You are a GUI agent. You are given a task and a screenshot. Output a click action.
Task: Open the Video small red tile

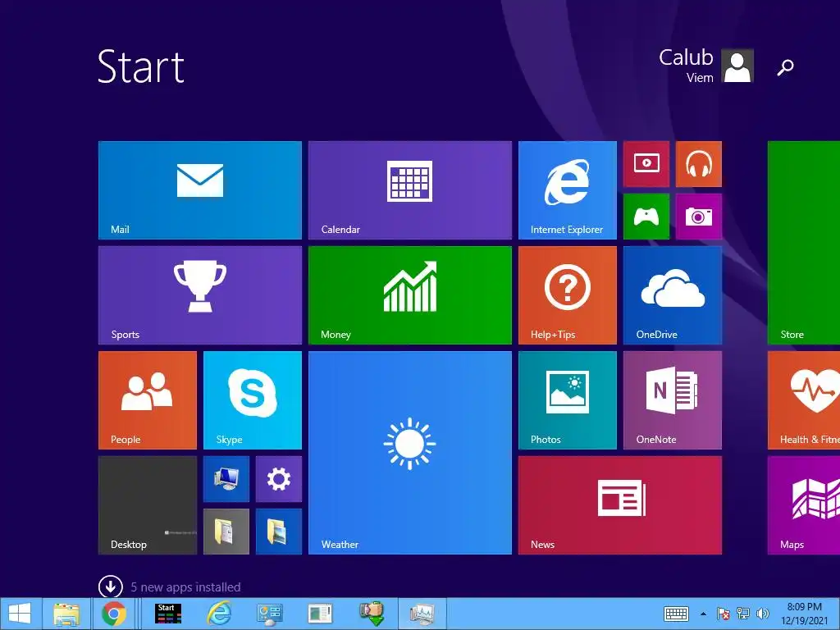[x=646, y=164]
